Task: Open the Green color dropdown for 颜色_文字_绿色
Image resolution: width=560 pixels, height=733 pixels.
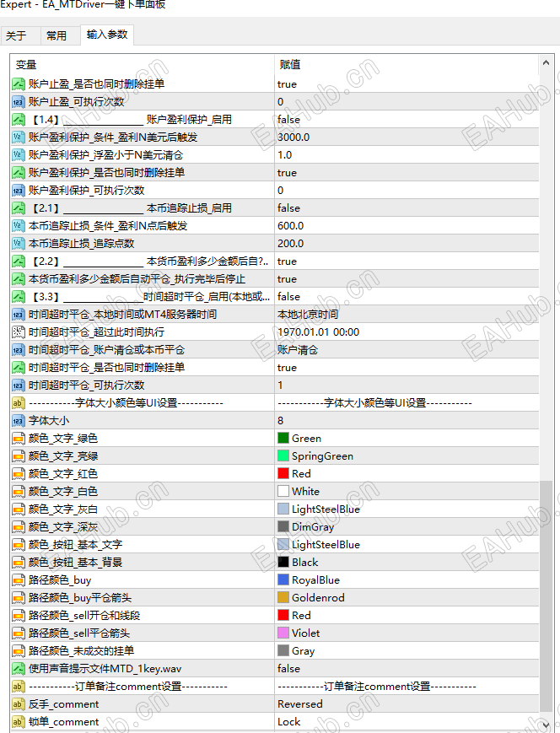Action: pyautogui.click(x=407, y=439)
